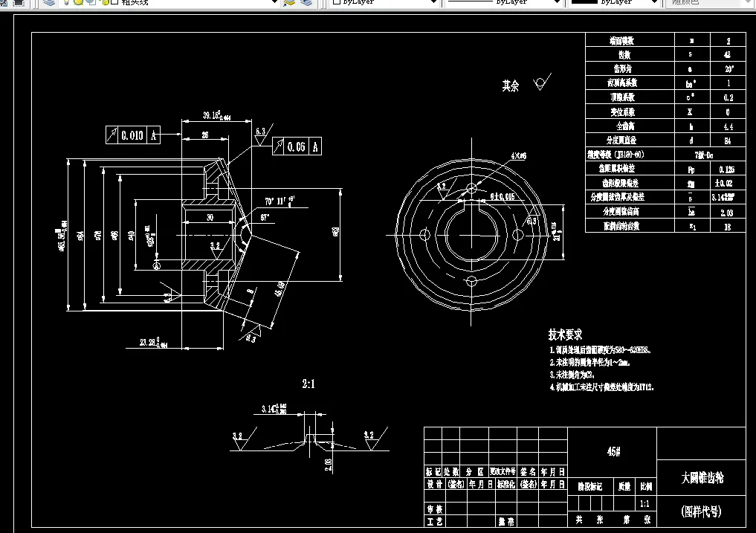Image resolution: width=756 pixels, height=533 pixels.
Task: Select the 20° tooth angle value
Action: 729,69
